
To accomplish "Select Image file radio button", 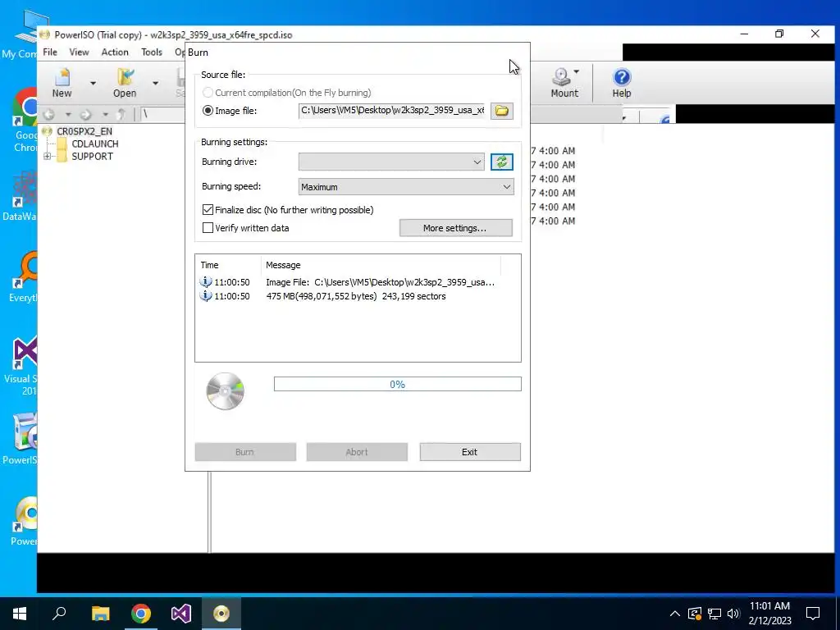I will (208, 111).
